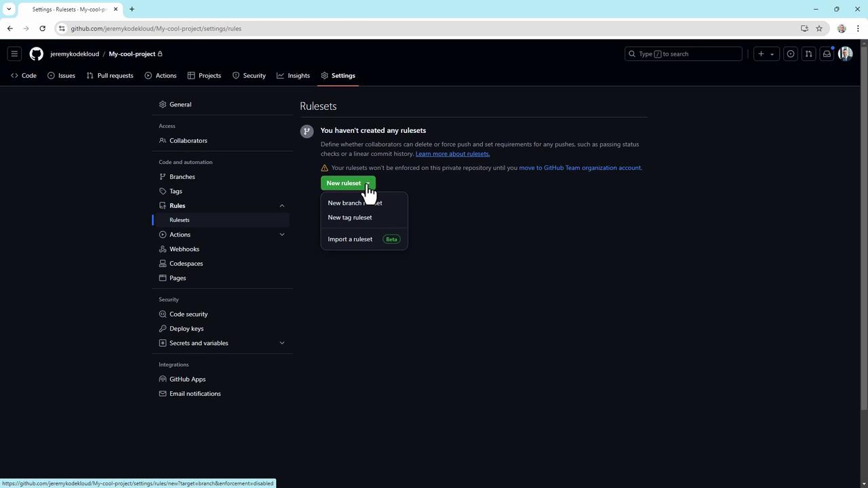Follow the Learn more about rulesets link
Viewport: 868px width, 488px height.
[x=452, y=154]
